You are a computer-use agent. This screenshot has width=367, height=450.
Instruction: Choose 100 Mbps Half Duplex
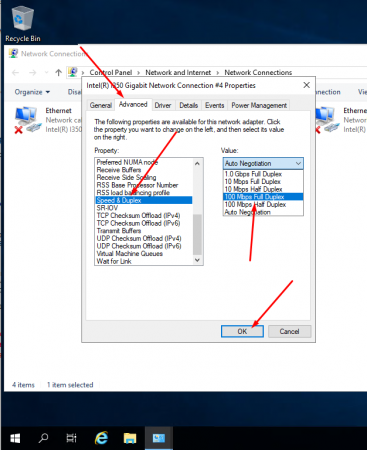pos(263,204)
